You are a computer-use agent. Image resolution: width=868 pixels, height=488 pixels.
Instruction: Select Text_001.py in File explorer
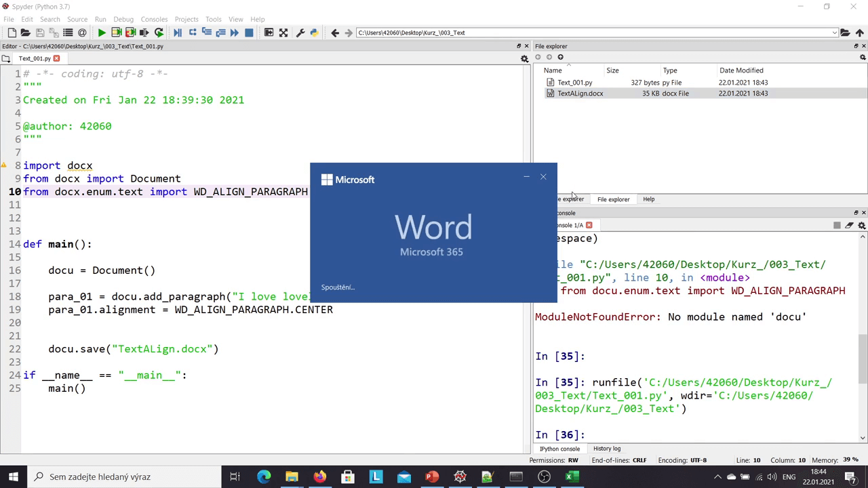(574, 83)
